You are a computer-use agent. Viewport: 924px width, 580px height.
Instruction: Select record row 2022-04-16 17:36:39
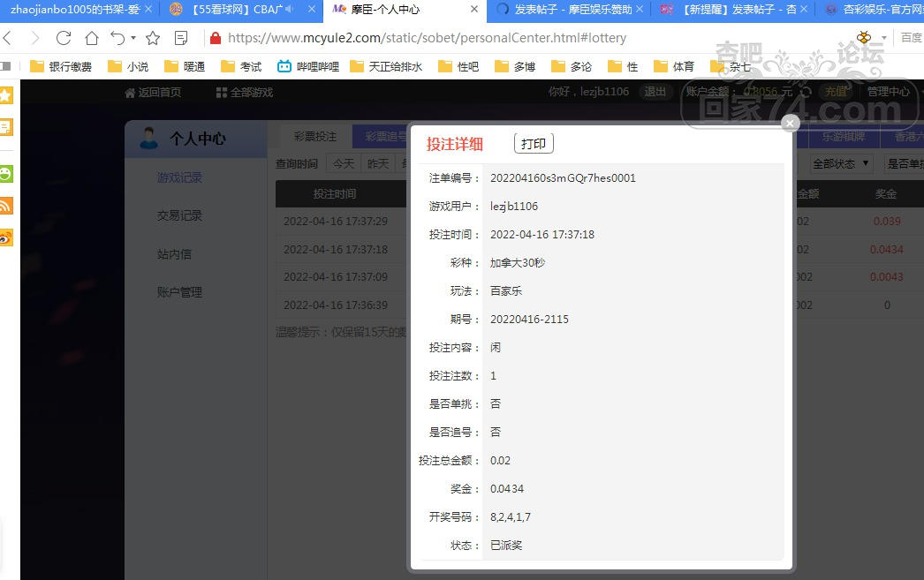[336, 305]
